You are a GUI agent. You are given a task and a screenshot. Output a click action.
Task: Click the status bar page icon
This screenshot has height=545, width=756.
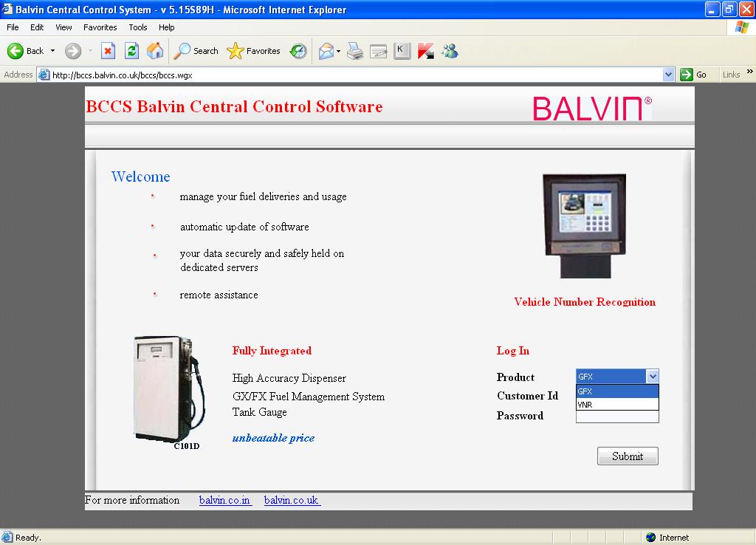coord(7,538)
